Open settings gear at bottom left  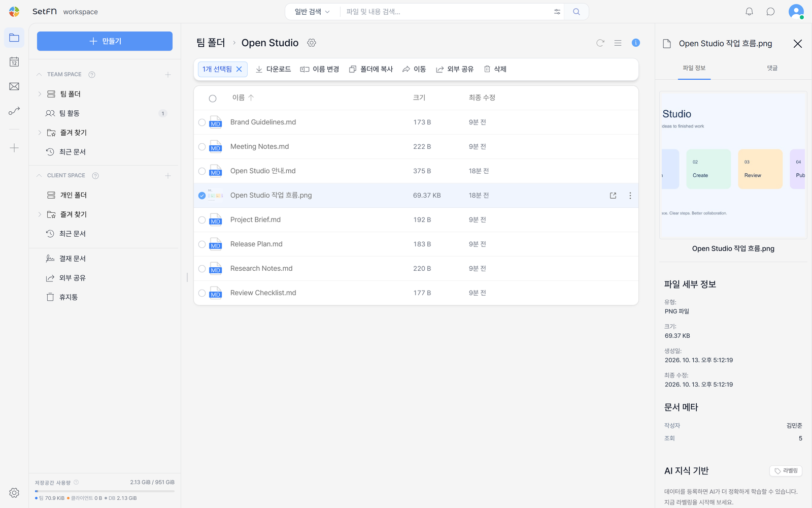click(x=14, y=493)
